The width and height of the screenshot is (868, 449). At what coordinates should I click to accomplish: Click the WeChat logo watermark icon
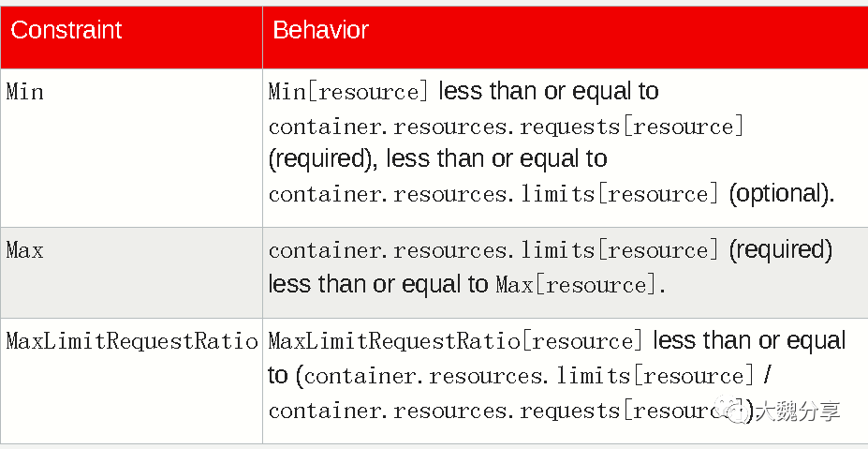tap(732, 409)
